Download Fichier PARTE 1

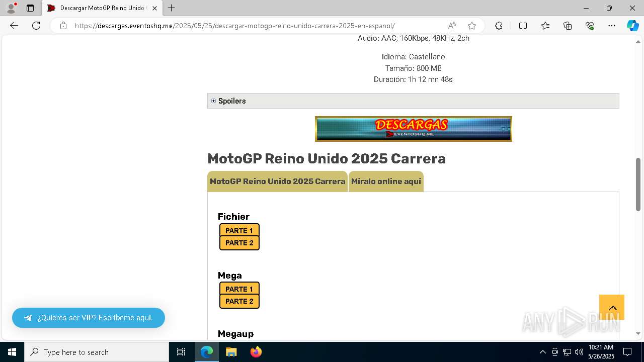pos(239,231)
